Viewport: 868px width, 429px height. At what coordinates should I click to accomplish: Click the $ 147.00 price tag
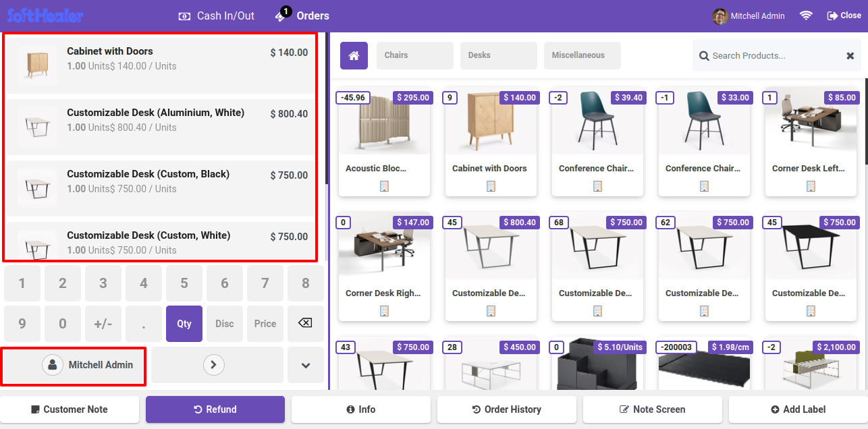point(412,223)
